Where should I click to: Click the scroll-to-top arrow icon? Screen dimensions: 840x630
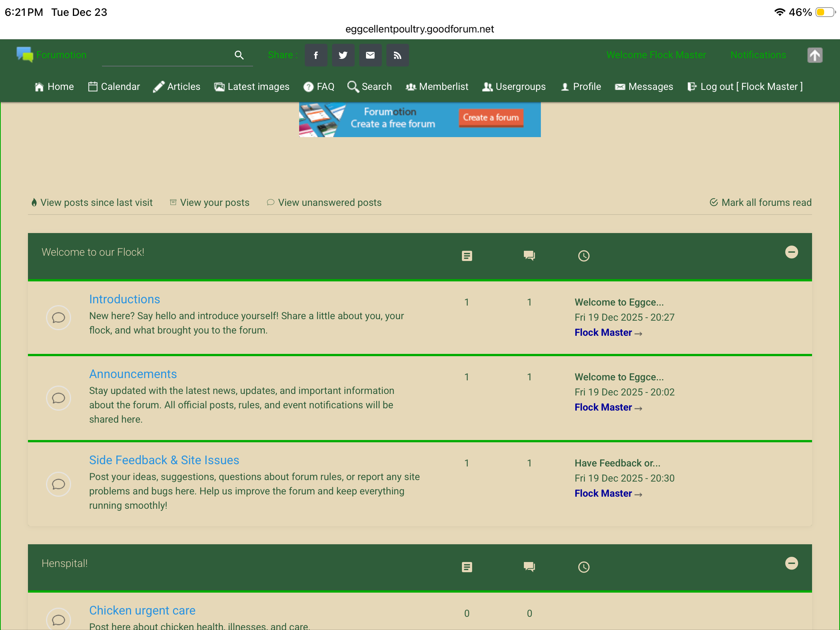click(814, 56)
